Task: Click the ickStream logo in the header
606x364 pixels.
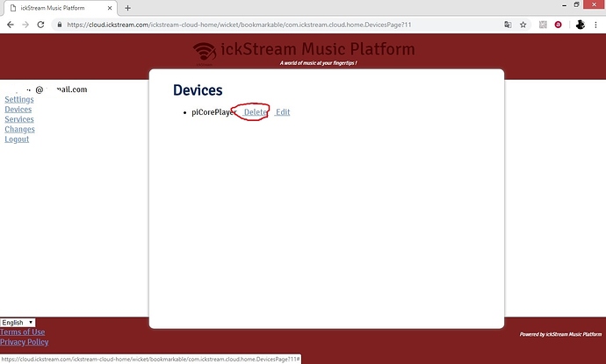Action: [205, 53]
